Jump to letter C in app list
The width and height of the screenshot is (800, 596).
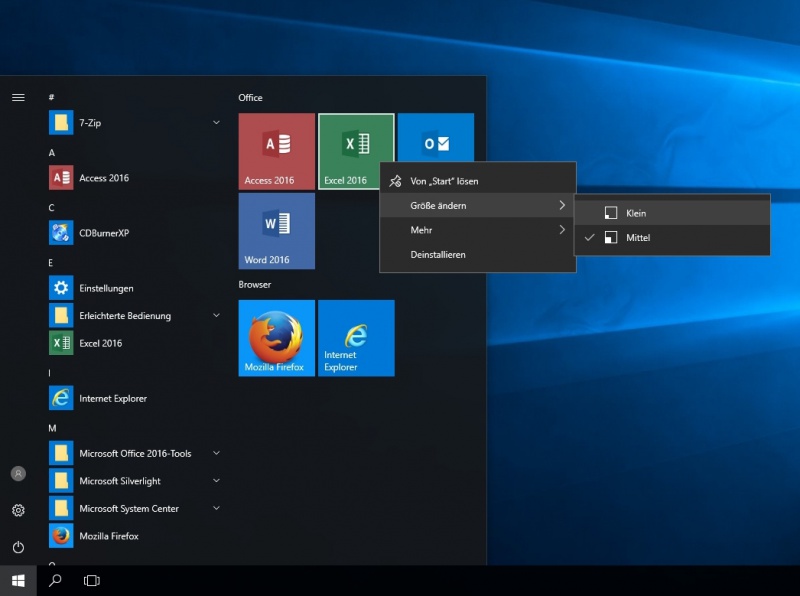click(52, 208)
